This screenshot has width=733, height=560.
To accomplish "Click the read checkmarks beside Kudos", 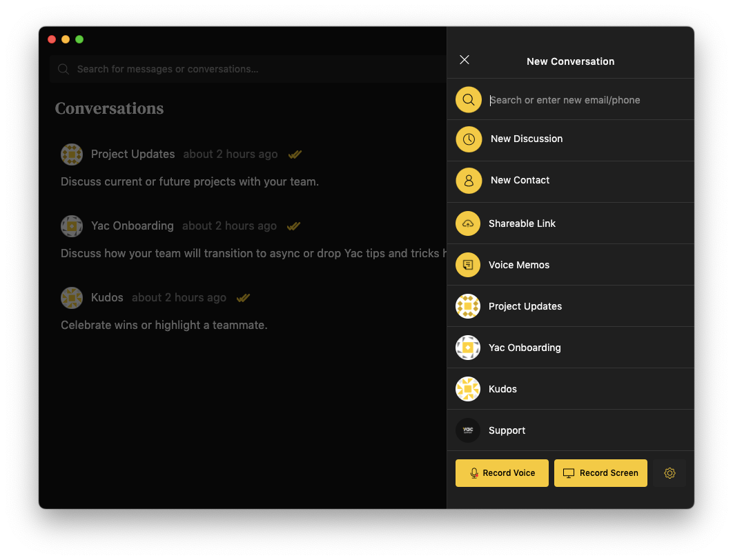I will (243, 297).
